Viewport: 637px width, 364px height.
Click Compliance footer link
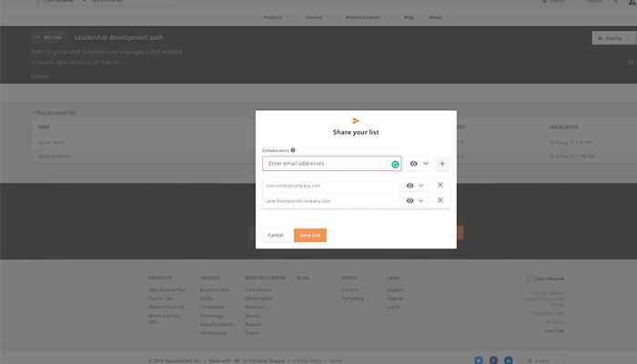212,308
